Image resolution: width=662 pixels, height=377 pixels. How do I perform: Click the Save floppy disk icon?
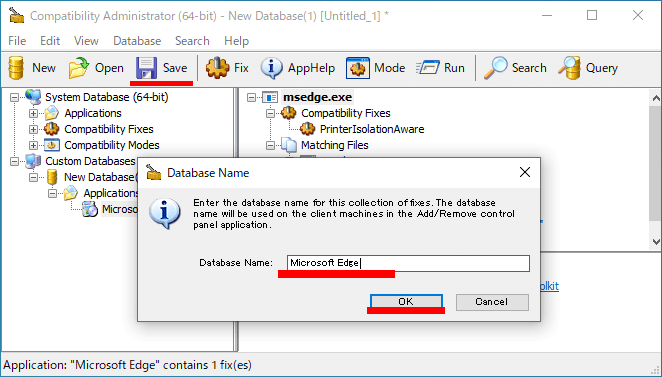[x=146, y=68]
